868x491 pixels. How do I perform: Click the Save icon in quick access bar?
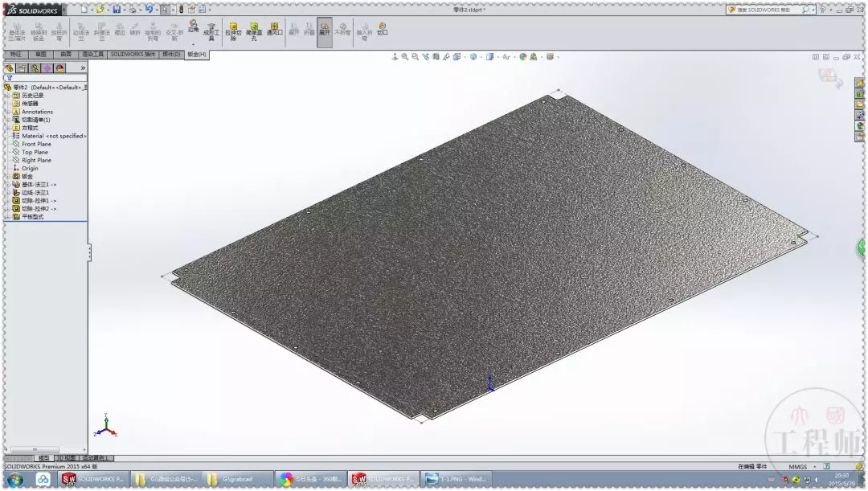(117, 10)
